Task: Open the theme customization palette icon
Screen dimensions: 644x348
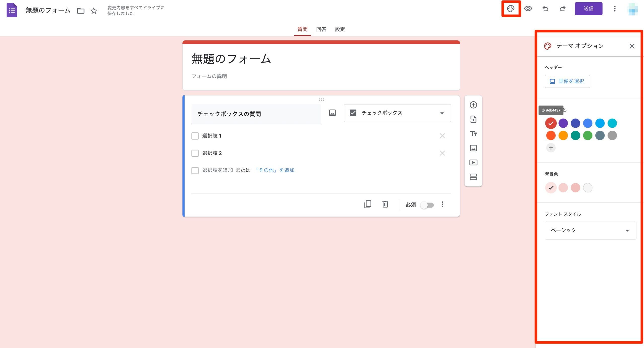Action: 511,9
